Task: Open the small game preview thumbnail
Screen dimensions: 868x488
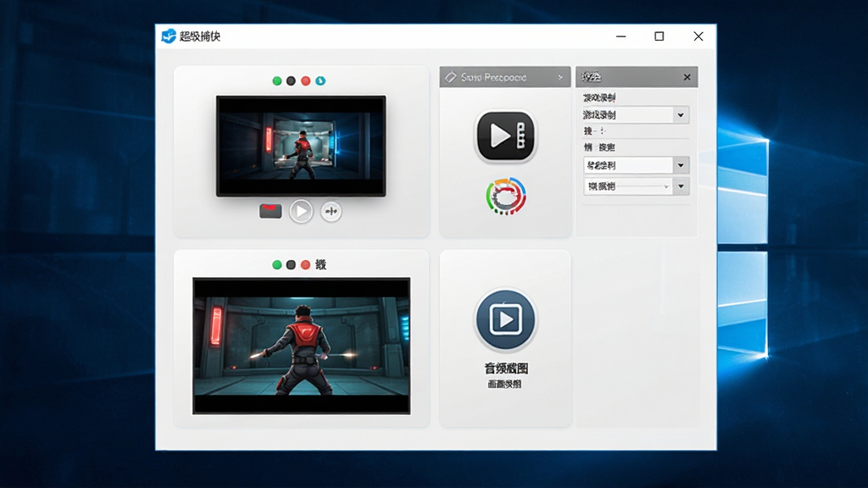Action: pos(301,146)
